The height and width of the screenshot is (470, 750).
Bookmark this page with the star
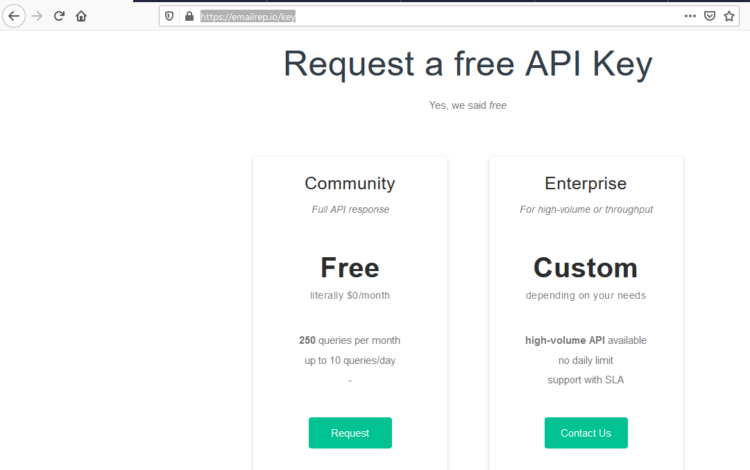(729, 16)
